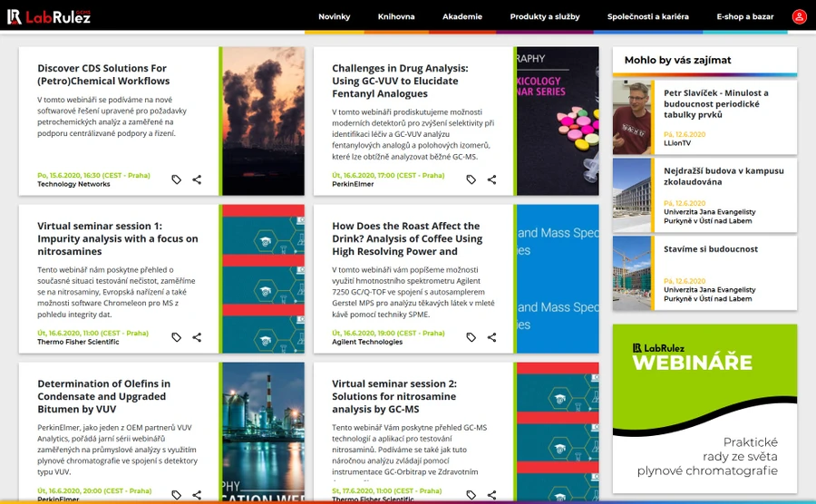This screenshot has width=816, height=504.
Task: Open Determination of Olefins webinar title
Action: point(103,396)
